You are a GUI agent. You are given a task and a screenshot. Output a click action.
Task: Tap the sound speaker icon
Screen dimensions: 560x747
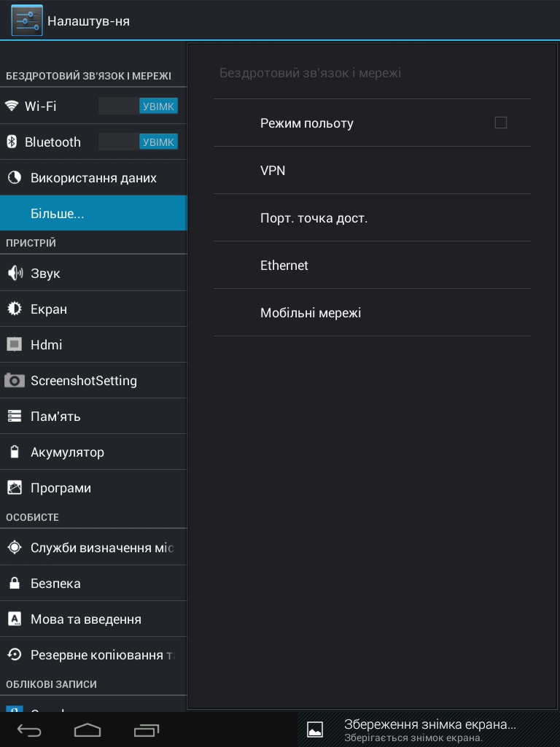click(x=15, y=273)
